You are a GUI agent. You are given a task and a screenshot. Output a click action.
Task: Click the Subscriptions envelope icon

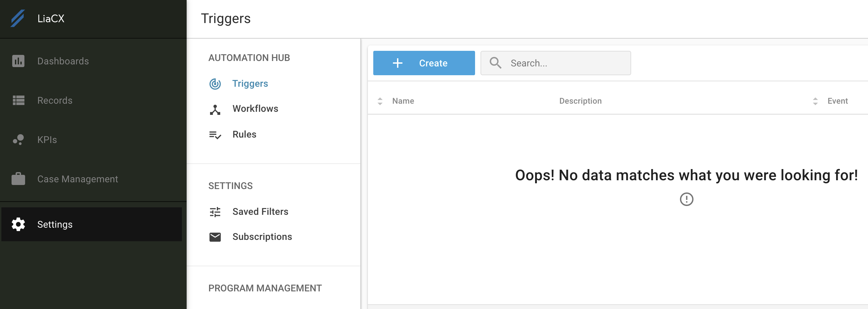point(215,237)
